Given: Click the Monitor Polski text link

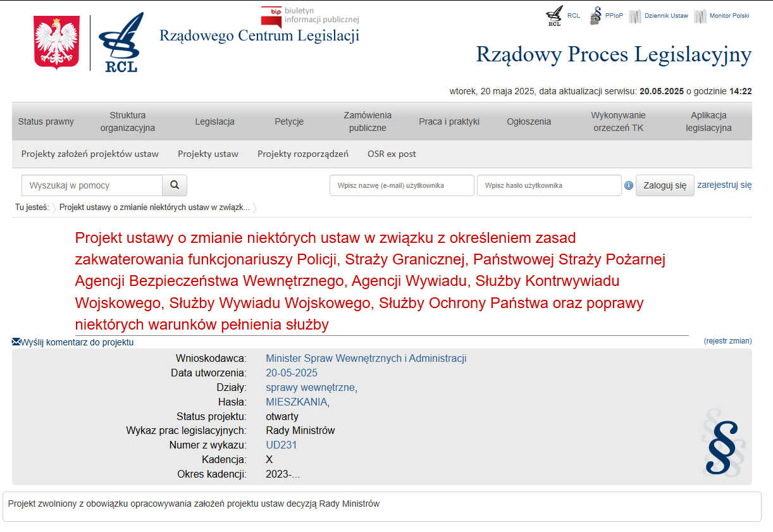Looking at the screenshot, I should point(729,16).
